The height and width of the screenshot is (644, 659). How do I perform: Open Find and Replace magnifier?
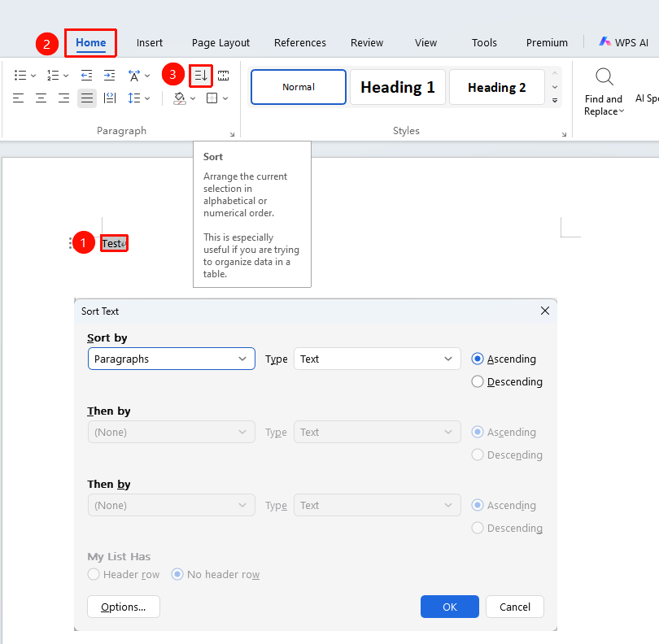click(x=604, y=77)
